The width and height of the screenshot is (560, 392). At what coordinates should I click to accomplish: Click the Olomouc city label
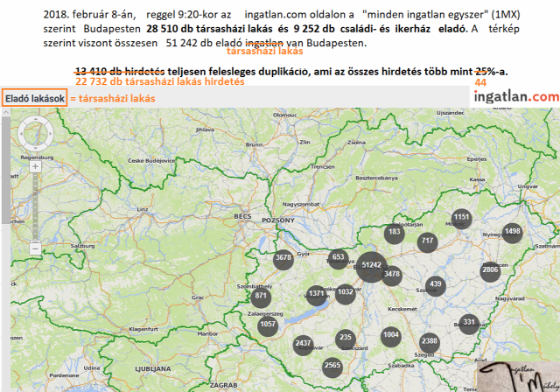pyautogui.click(x=284, y=115)
